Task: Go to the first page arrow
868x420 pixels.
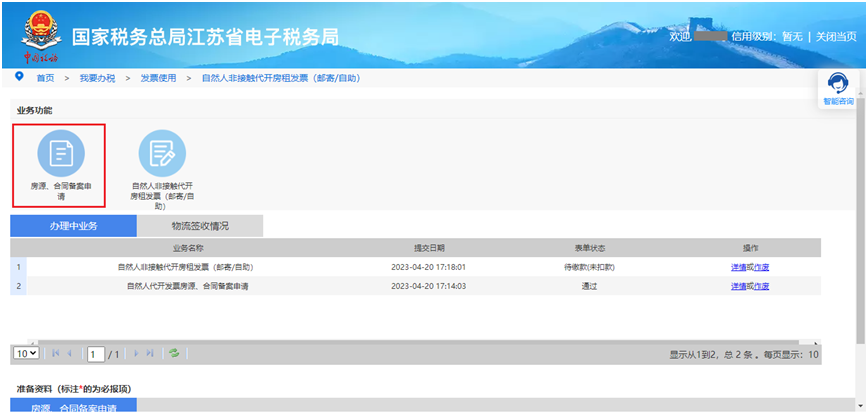Action: 55,354
